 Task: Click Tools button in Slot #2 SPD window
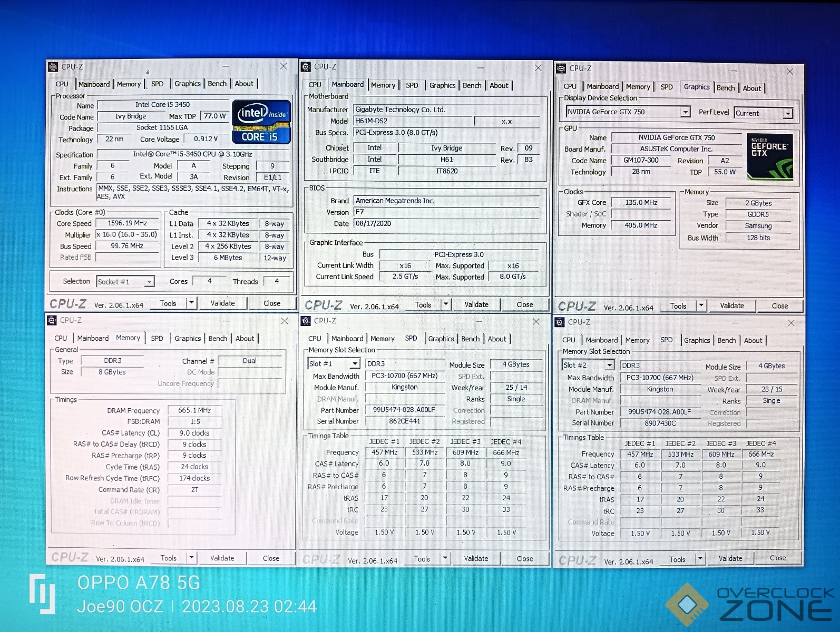pos(678,559)
